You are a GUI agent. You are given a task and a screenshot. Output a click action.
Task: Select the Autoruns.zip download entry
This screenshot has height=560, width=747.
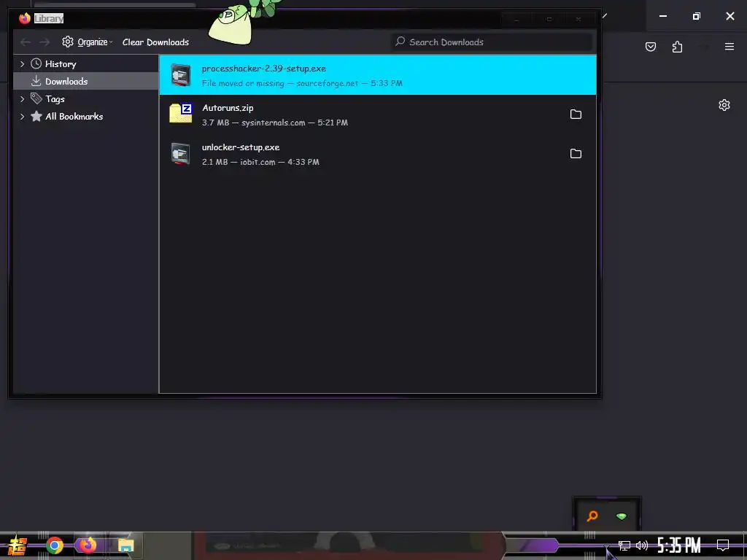tap(377, 114)
